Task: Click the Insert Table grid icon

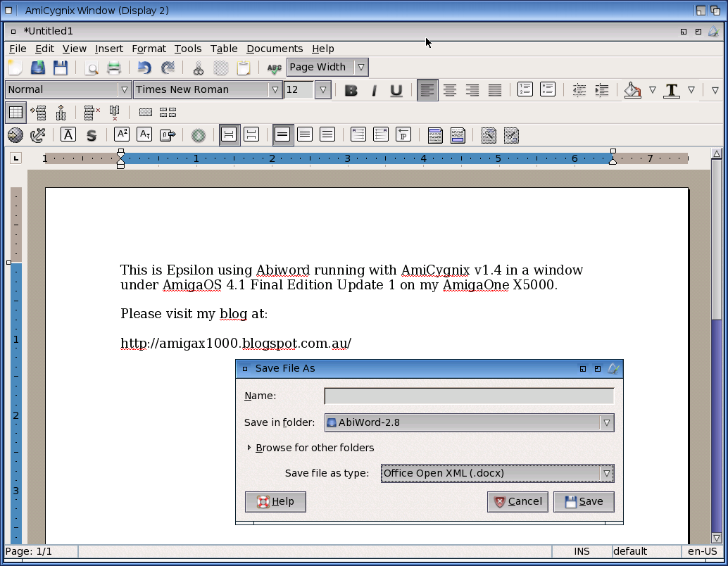Action: coord(15,113)
